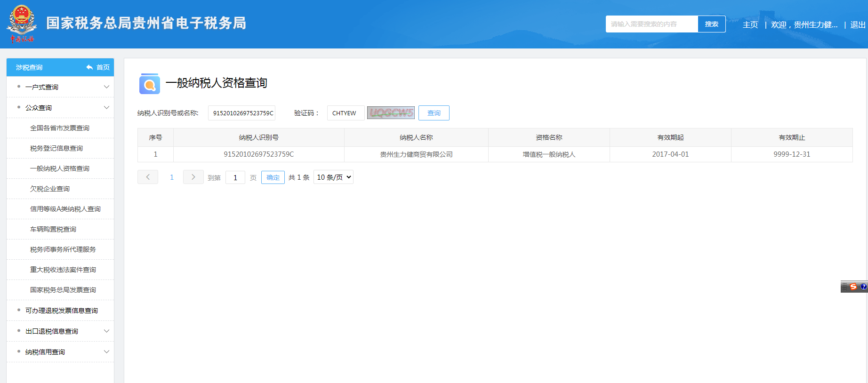This screenshot has width=868, height=383.
Task: Go to next page with right arrow
Action: 193,177
